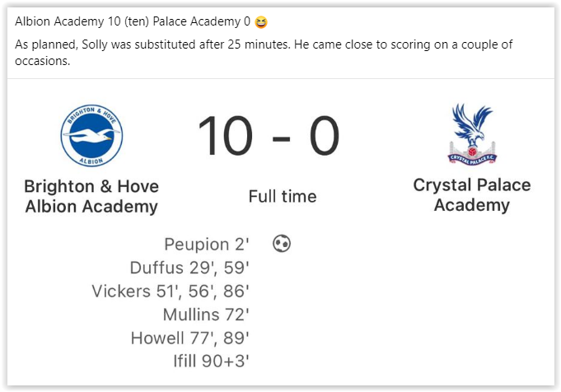Select scorer line Peupion 2'
This screenshot has width=561, height=392.
click(x=207, y=245)
